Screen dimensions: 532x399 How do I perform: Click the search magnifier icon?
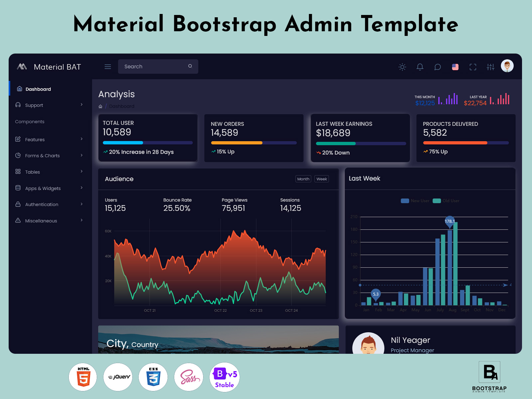[190, 66]
